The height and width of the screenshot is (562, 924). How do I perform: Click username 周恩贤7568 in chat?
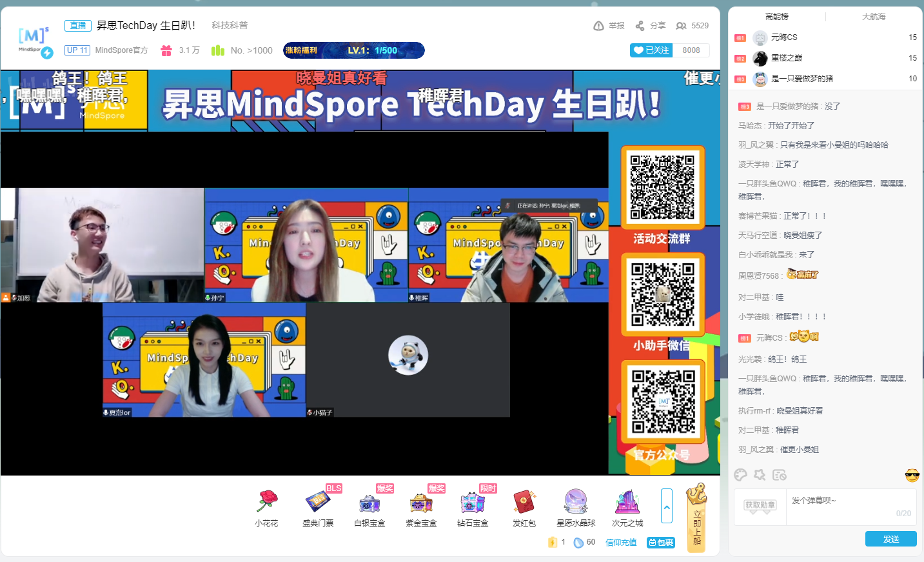click(758, 276)
